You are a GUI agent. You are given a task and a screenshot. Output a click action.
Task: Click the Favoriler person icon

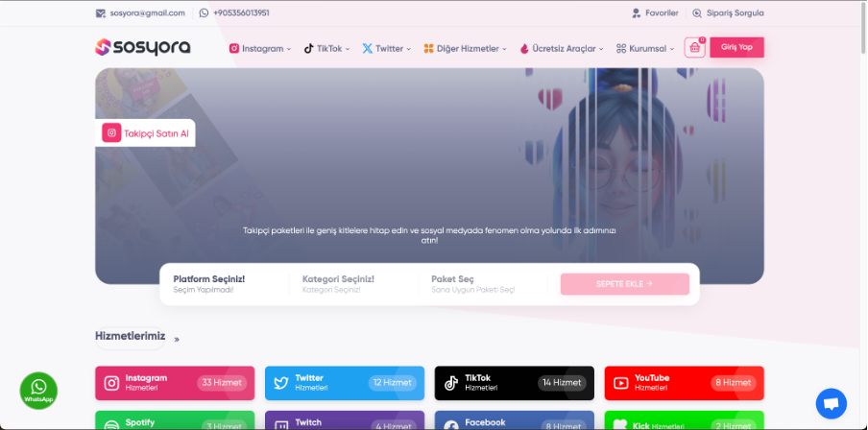coord(636,13)
